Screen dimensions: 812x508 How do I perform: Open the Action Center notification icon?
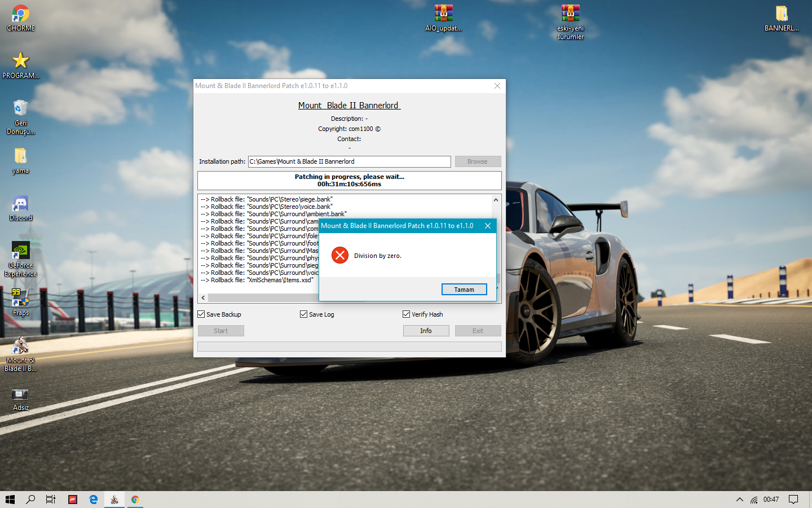click(x=793, y=500)
